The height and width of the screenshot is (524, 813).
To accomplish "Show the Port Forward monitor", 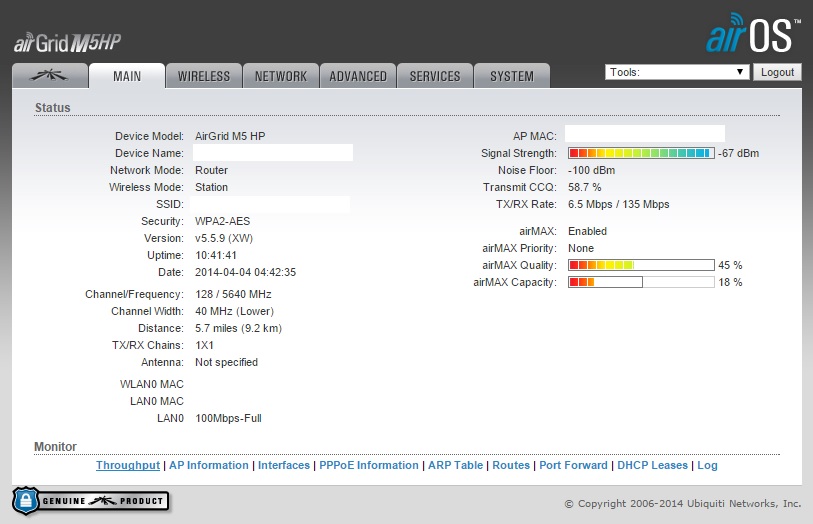I will tap(573, 465).
